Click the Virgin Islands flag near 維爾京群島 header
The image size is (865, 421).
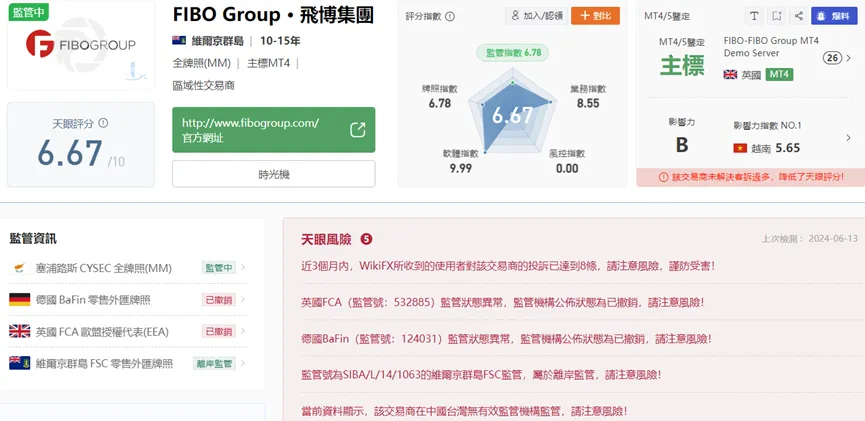(179, 41)
